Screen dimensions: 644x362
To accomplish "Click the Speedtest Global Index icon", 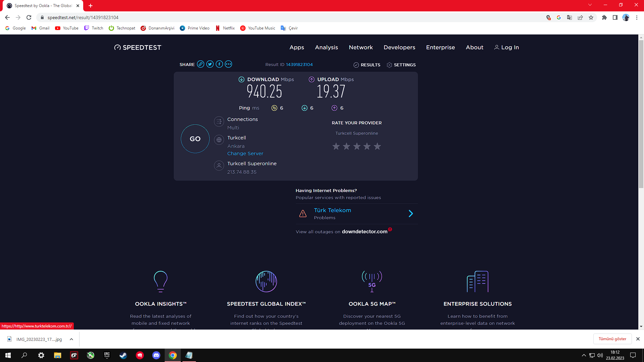I will [x=266, y=281].
